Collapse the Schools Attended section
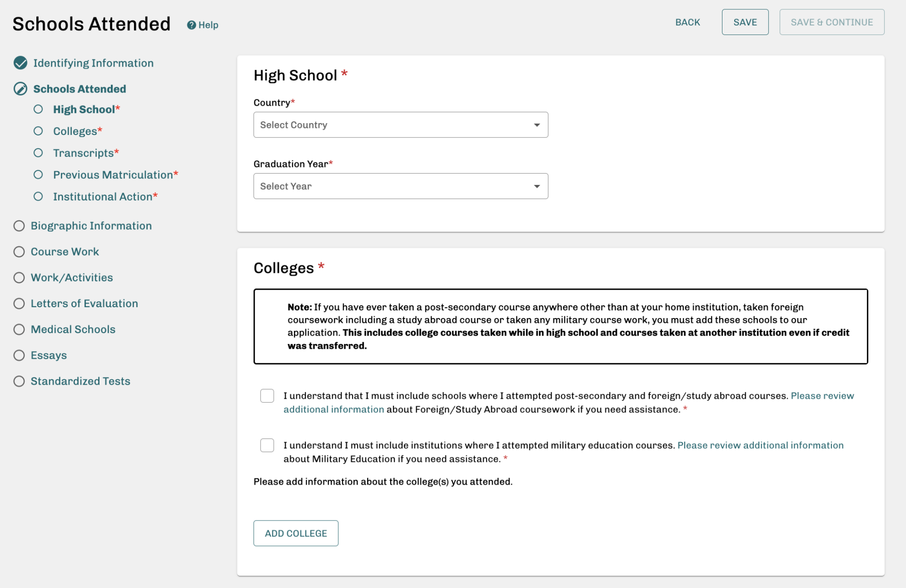The image size is (906, 588). (79, 88)
